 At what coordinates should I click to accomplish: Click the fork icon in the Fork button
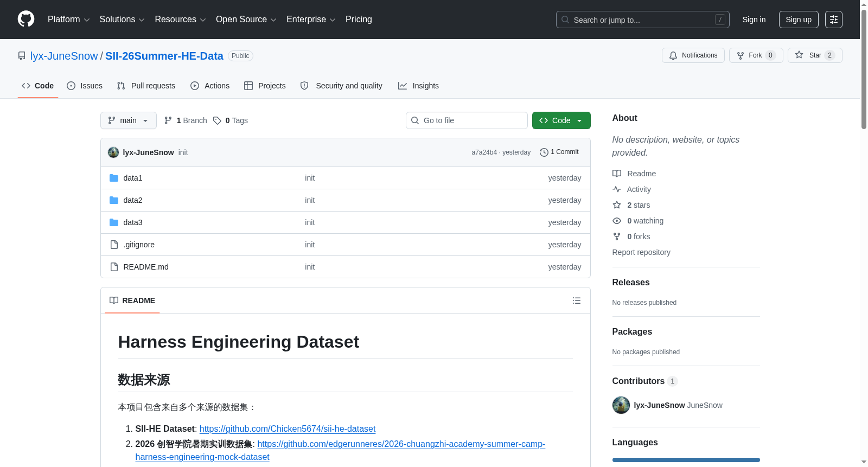coord(741,55)
